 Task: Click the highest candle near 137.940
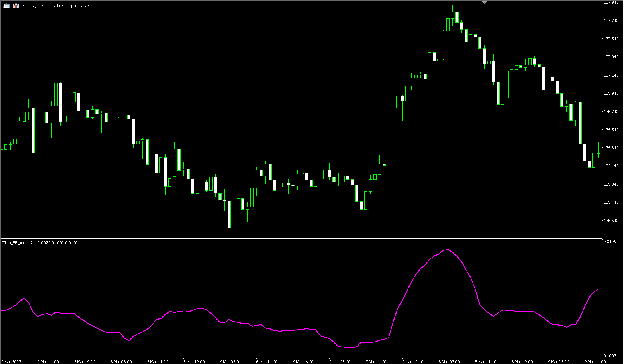click(x=452, y=15)
